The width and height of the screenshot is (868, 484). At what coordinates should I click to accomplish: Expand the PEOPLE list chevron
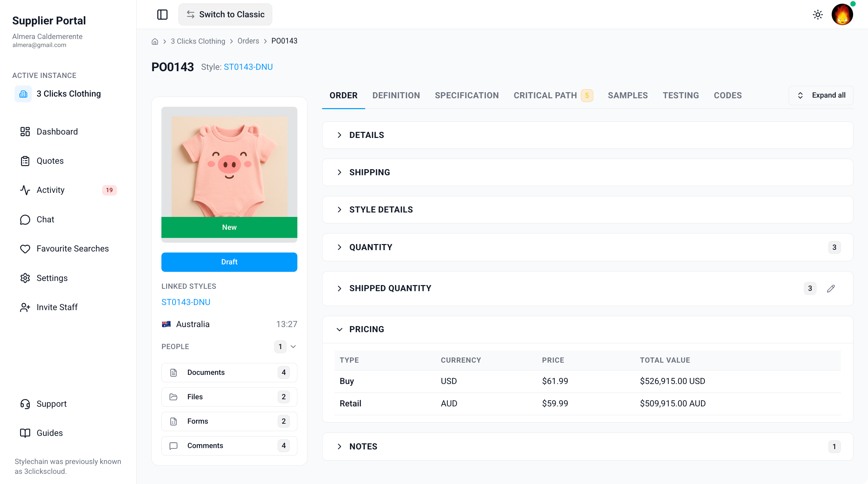click(x=293, y=346)
